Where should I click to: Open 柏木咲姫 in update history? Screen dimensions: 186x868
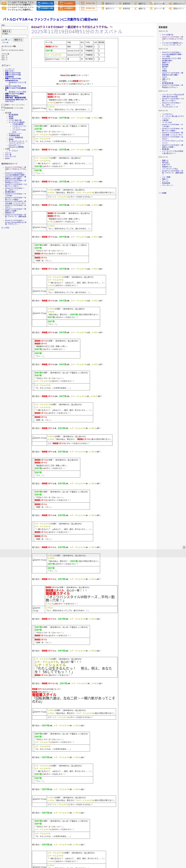coord(165,65)
